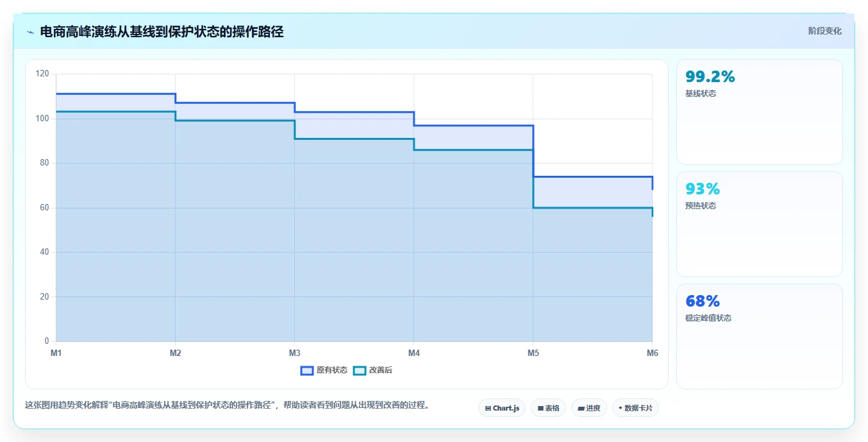Select the 99.2% 基线状态 card
Screen dimensions: 868x442
click(x=760, y=112)
